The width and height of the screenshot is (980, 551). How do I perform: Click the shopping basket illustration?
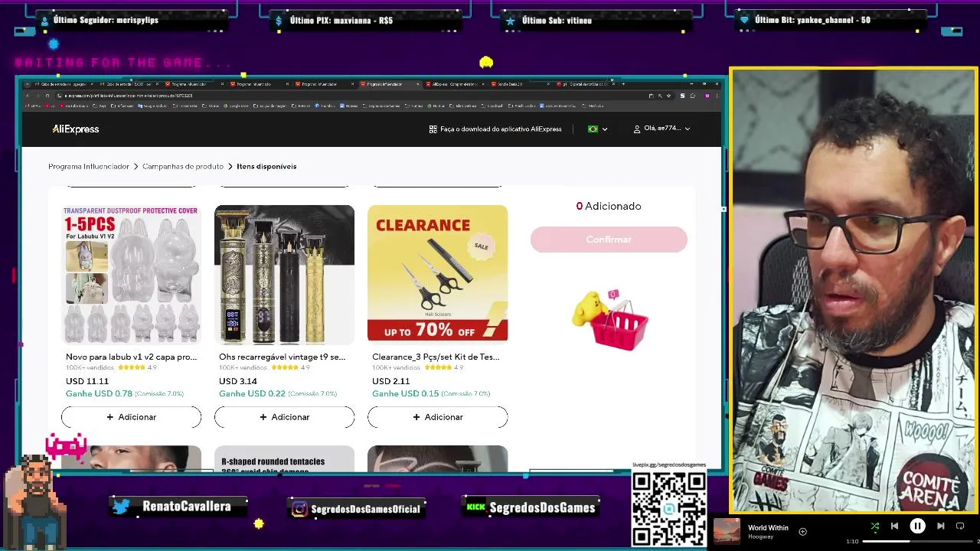coord(610,320)
